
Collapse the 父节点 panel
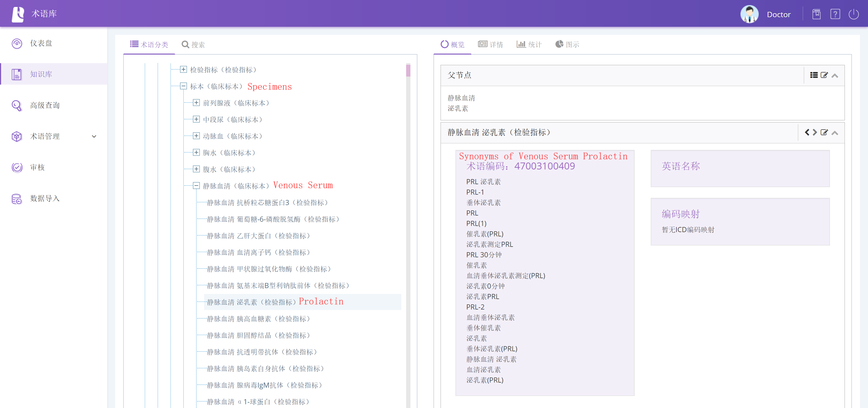click(x=835, y=75)
